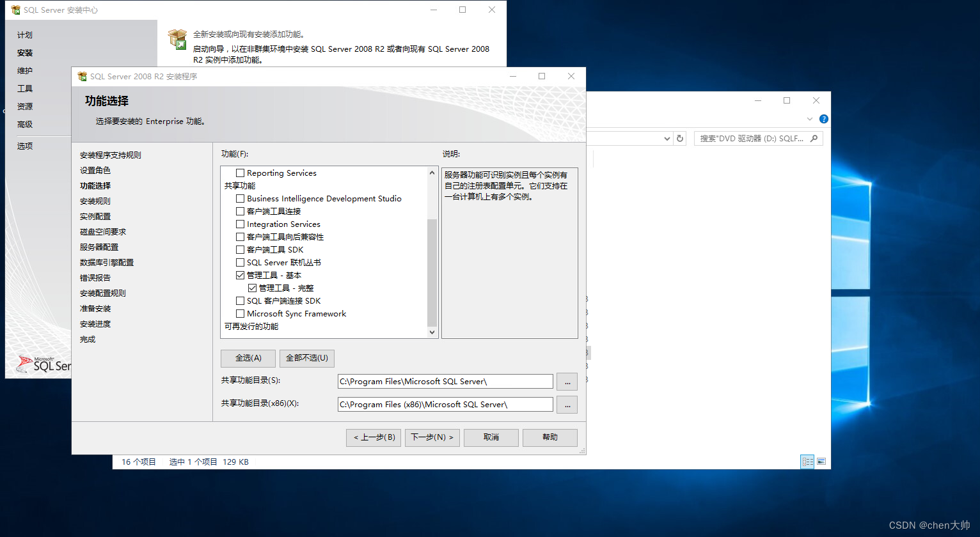Click the 共享功能目录(S) path field
This screenshot has height=537, width=980.
pyautogui.click(x=445, y=382)
